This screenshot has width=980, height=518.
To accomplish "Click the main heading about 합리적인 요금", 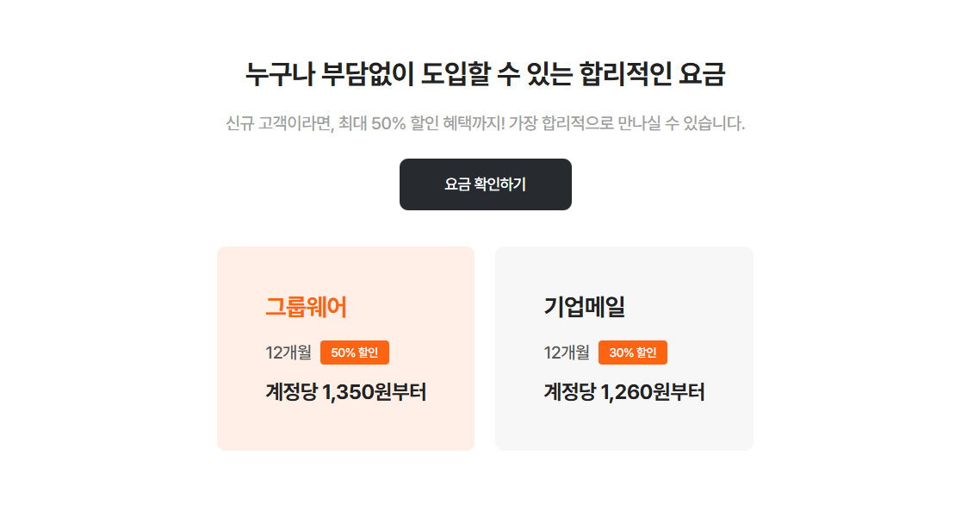I will click(x=485, y=75).
